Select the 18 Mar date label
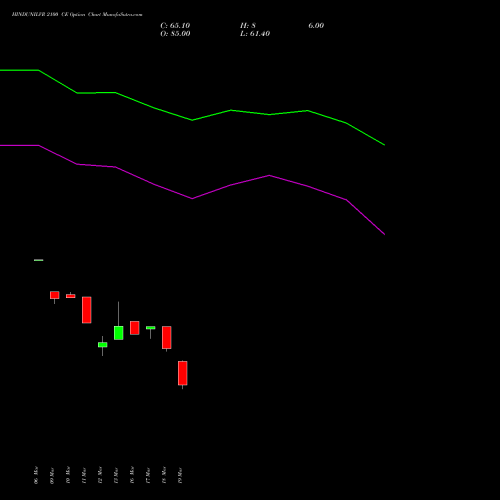This screenshot has height=500, width=500. pos(164,475)
